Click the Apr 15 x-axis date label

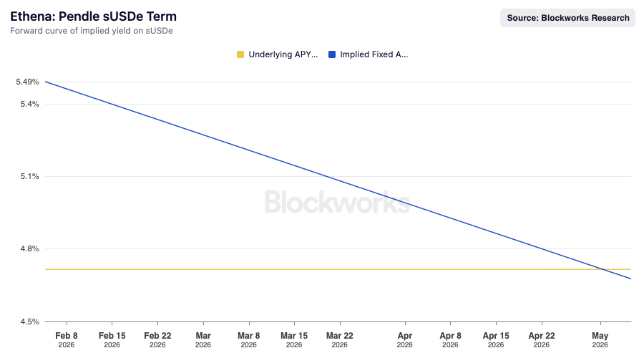(496, 336)
